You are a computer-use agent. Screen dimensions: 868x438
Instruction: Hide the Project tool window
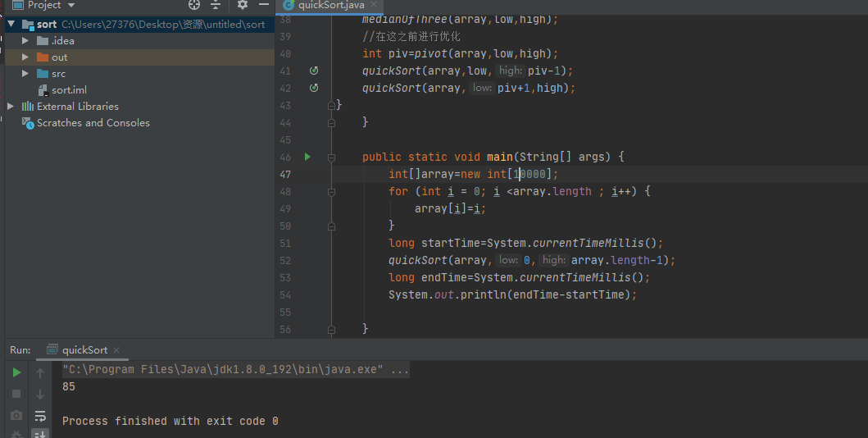(263, 5)
